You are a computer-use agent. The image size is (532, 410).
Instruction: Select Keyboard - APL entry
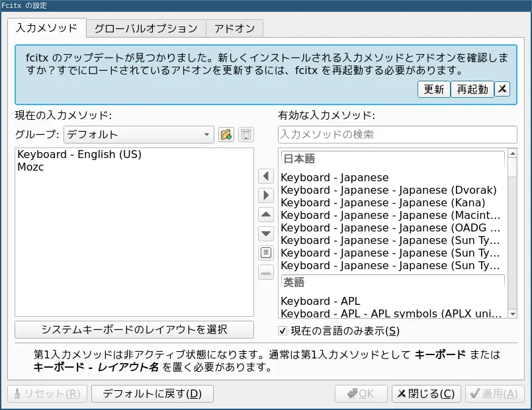(x=393, y=301)
